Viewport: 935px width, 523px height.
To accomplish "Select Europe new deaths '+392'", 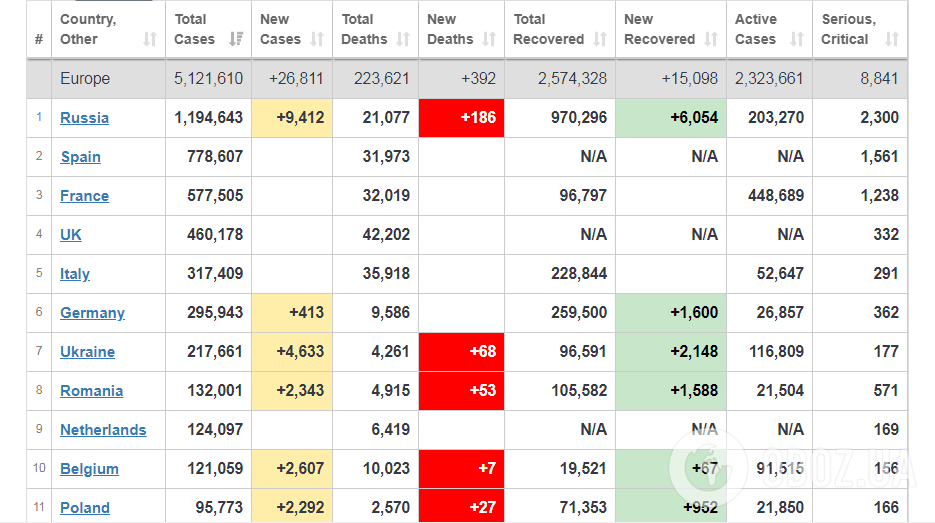I will [x=478, y=79].
